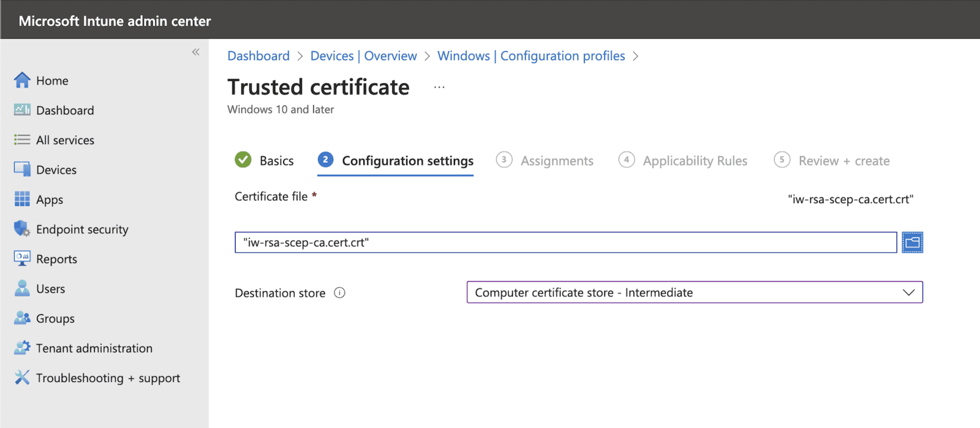Follow the Devices | Overview breadcrumb link
The image size is (980, 428).
point(363,56)
